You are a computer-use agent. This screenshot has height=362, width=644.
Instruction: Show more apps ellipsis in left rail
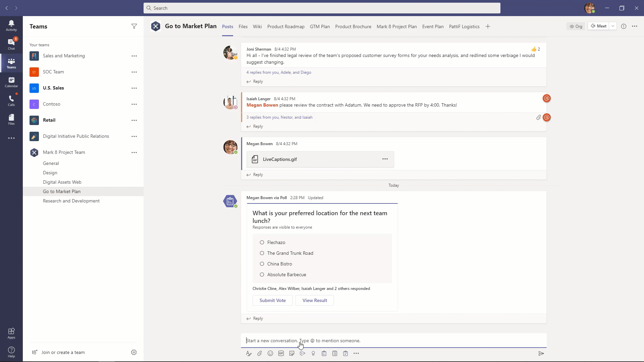click(x=11, y=138)
